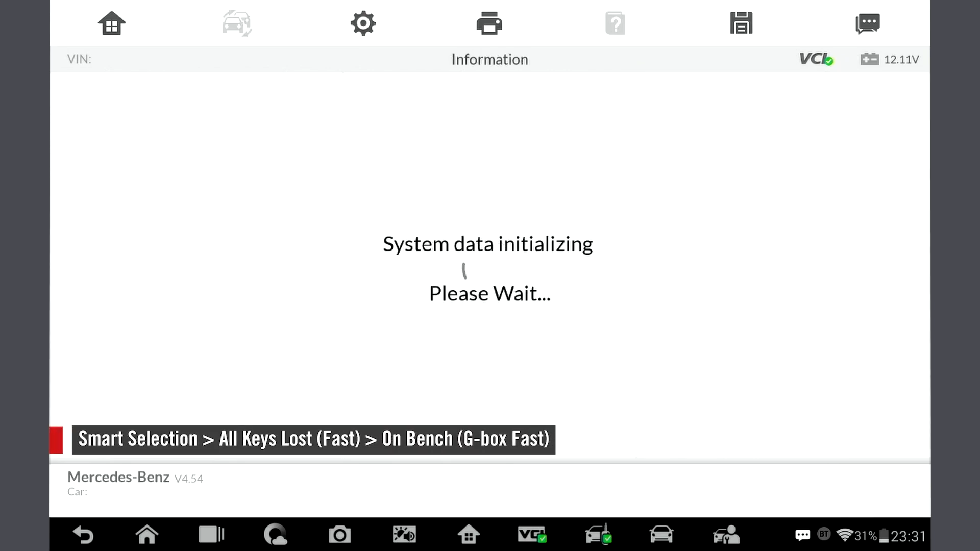This screenshot has height=551, width=980.
Task: Click Mercedes-Benz V4.54 label
Action: [135, 477]
